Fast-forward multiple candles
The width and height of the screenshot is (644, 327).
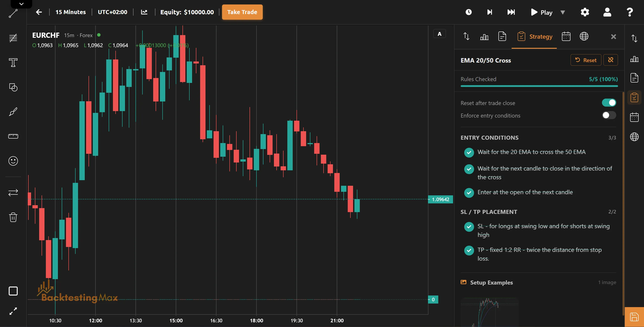(x=511, y=12)
